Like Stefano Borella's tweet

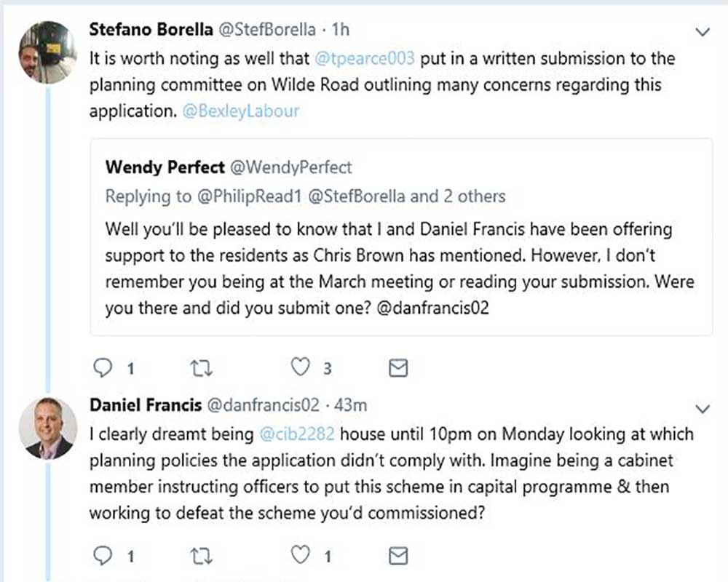(301, 369)
